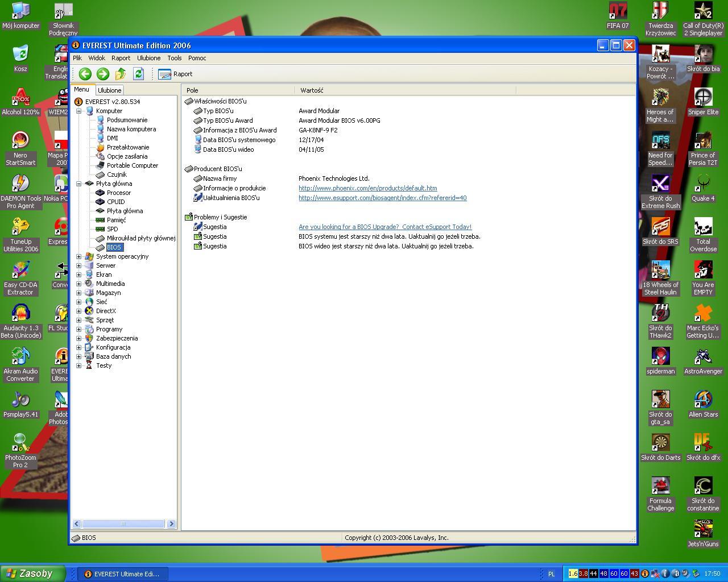Expand the Sieć tree node
Viewport: 728px width, 582px height.
pyautogui.click(x=79, y=302)
